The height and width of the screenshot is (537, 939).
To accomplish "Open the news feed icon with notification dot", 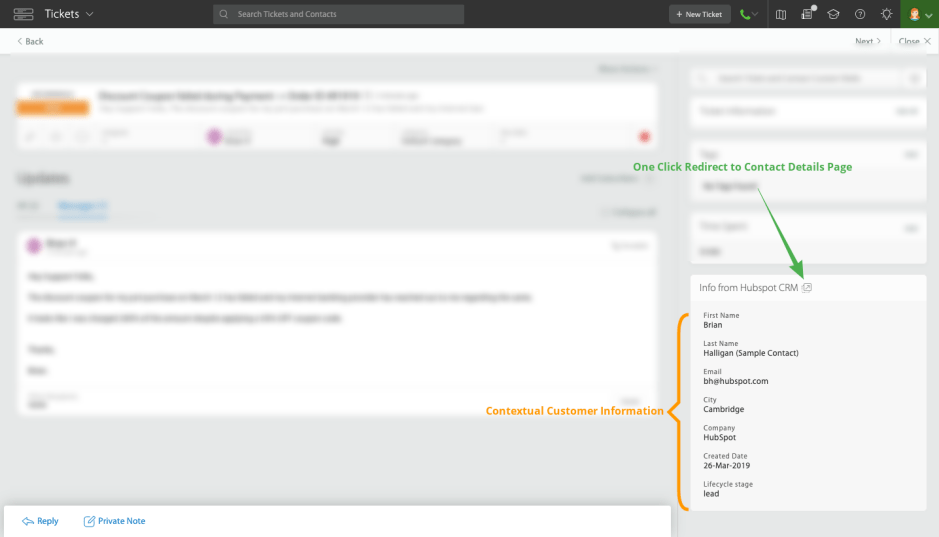I will 807,14.
